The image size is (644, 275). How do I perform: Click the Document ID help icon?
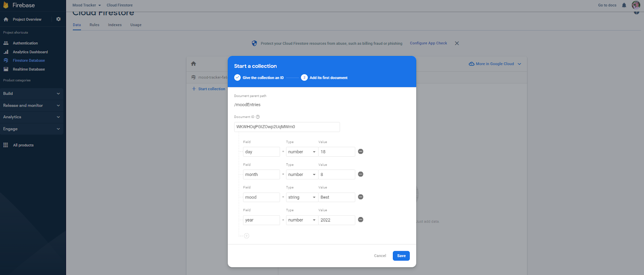coord(258,117)
